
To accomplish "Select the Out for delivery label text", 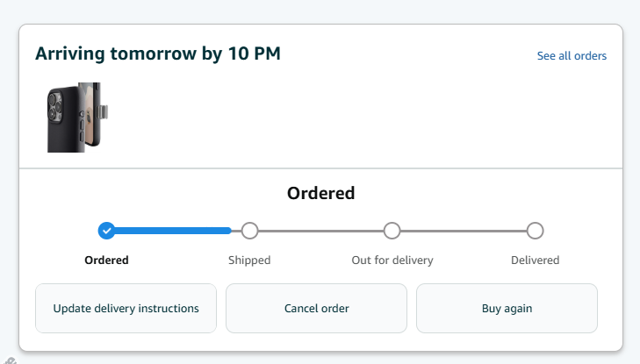I will (392, 261).
